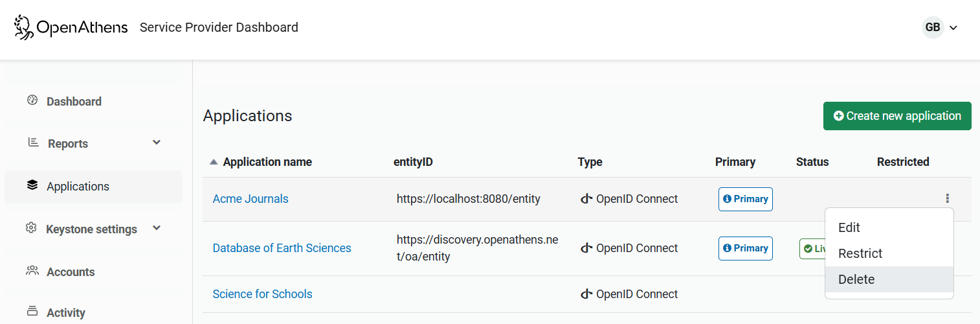Click the Reports chart icon
The image size is (980, 324).
click(x=33, y=143)
